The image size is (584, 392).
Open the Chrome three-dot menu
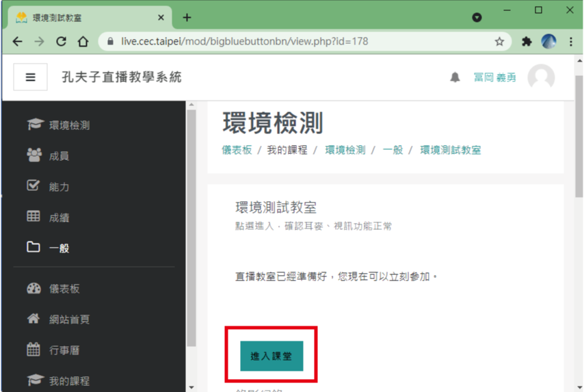[x=570, y=41]
